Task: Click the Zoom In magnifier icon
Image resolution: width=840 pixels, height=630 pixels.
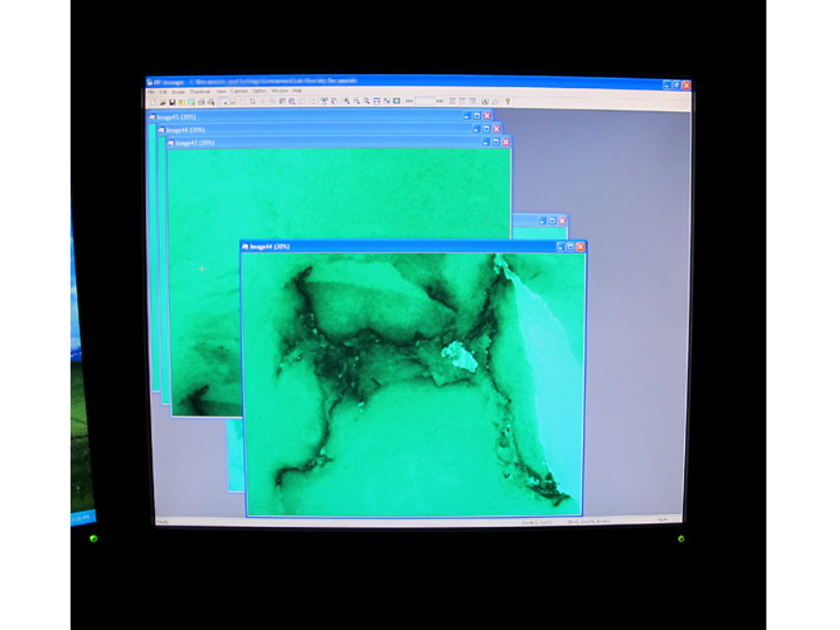Action: (346, 101)
